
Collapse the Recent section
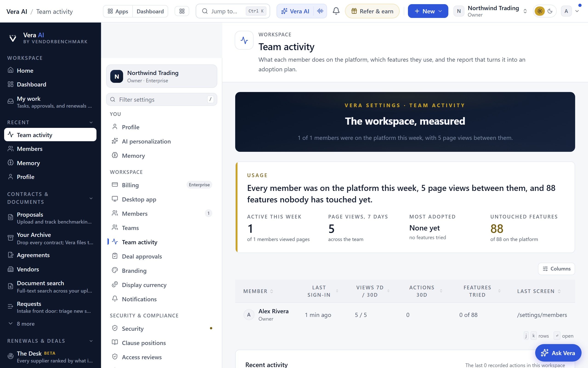pyautogui.click(x=91, y=122)
